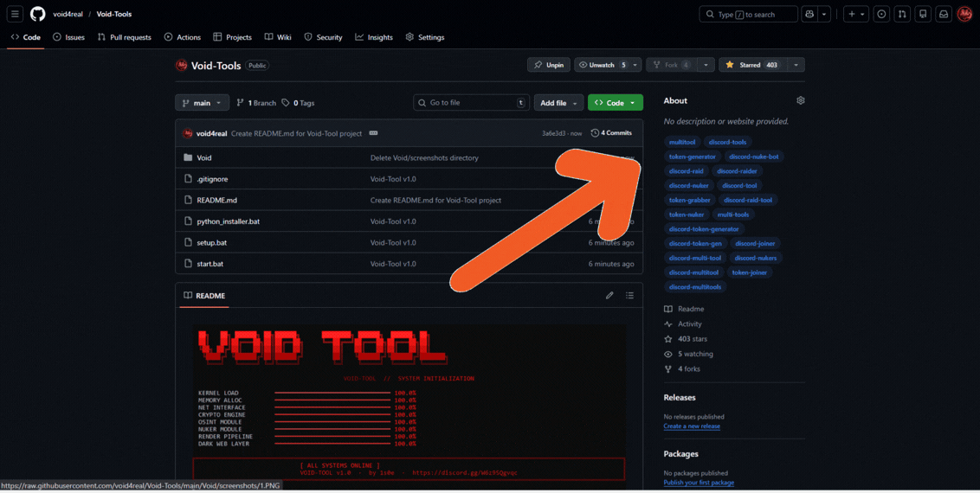The image size is (980, 493).
Task: Open the setup.bat file
Action: [x=211, y=243]
